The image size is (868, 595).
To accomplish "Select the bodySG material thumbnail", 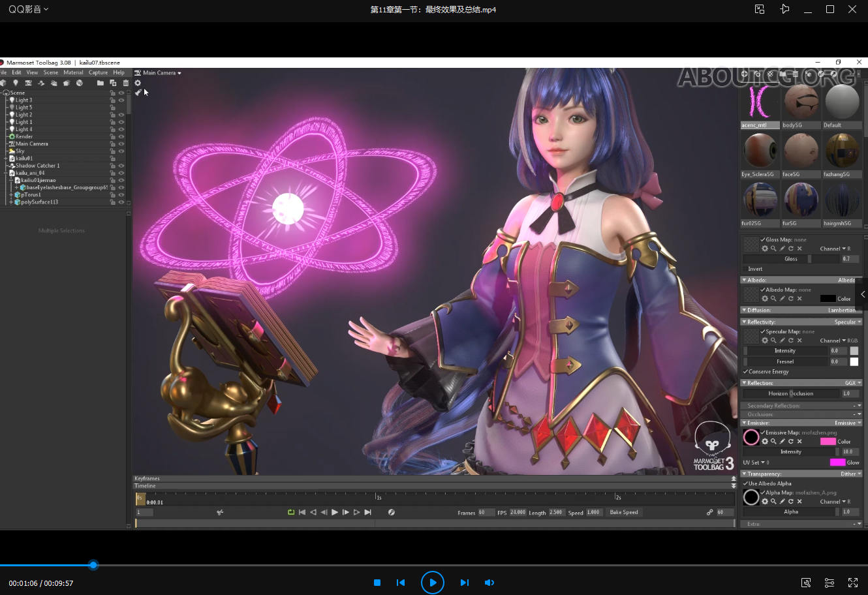I will click(801, 103).
